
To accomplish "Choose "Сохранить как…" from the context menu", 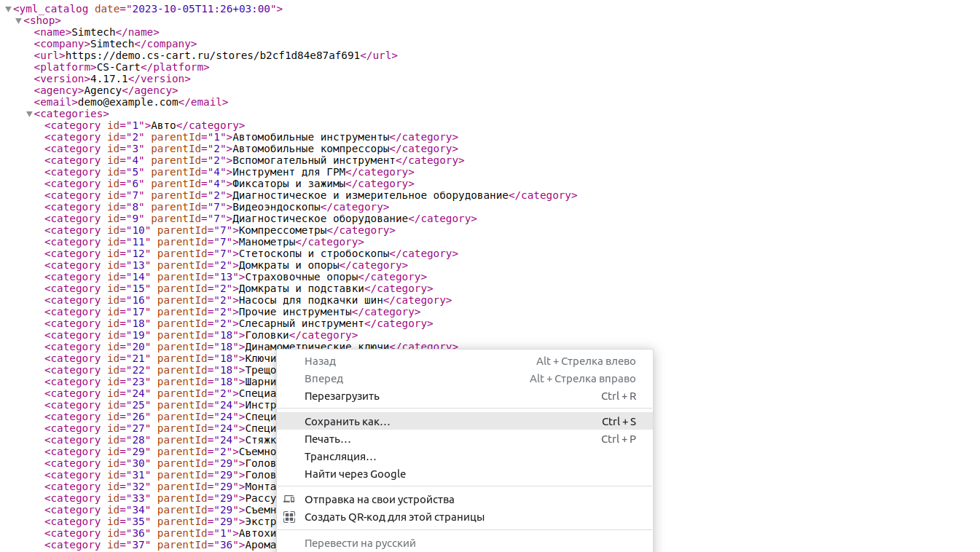I will 347,422.
